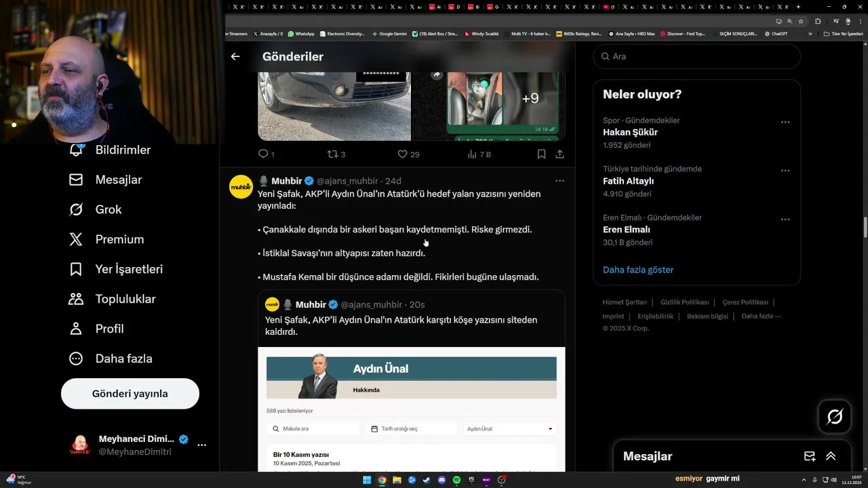Click repost icon showing 3
This screenshot has width=868, height=488.
(336, 155)
